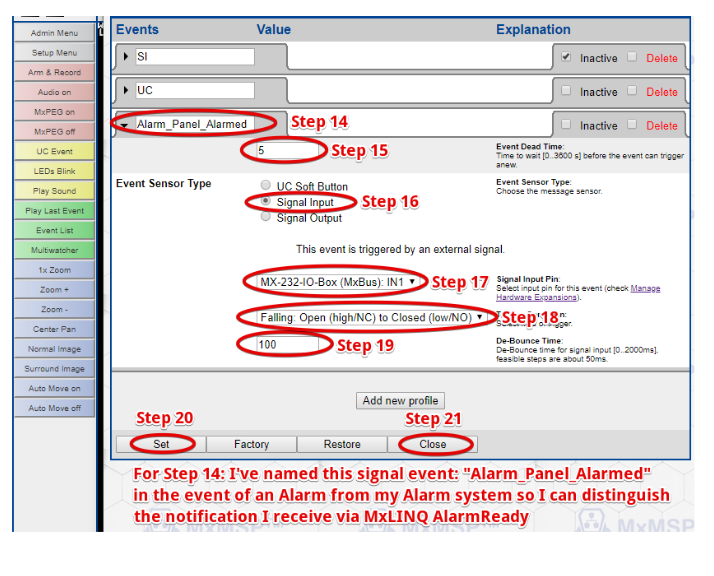This screenshot has width=714, height=576.
Task: Select MxPEG off softbutton
Action: pos(54,132)
